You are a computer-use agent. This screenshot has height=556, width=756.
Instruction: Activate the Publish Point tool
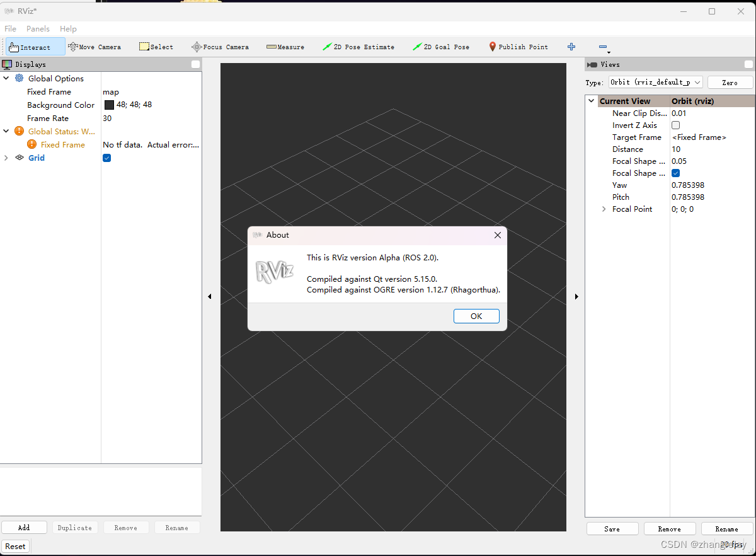[x=518, y=47]
